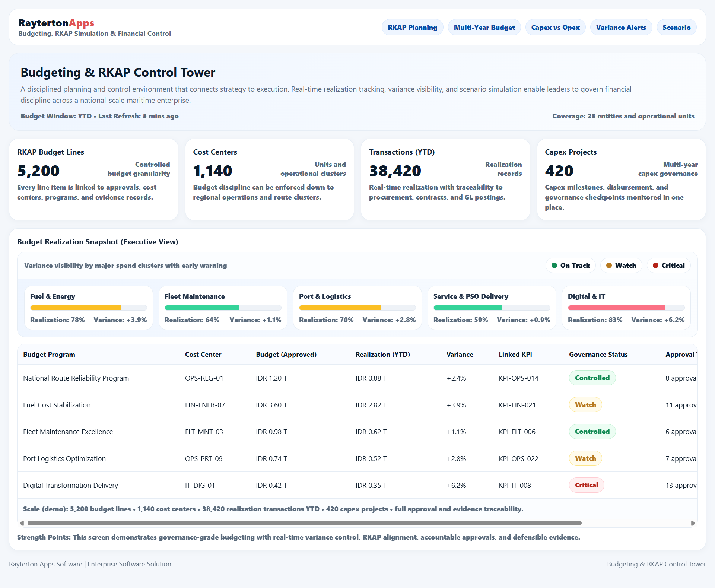Open the RKAP Planning tab
The width and height of the screenshot is (715, 588).
tap(412, 28)
